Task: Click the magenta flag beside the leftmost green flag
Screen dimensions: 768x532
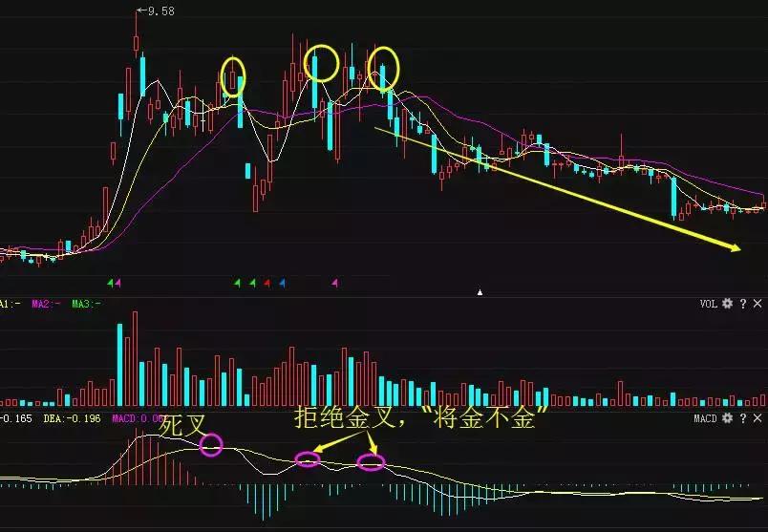Action: coord(117,283)
